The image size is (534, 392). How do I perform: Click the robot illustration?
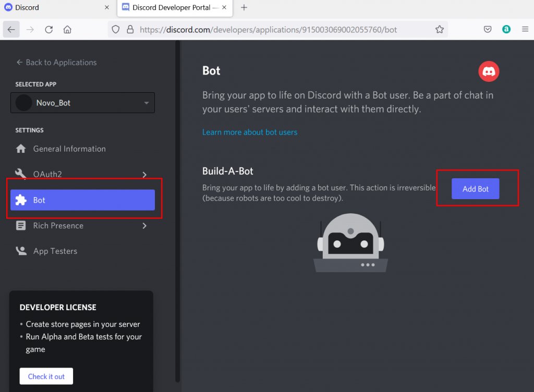coord(351,243)
